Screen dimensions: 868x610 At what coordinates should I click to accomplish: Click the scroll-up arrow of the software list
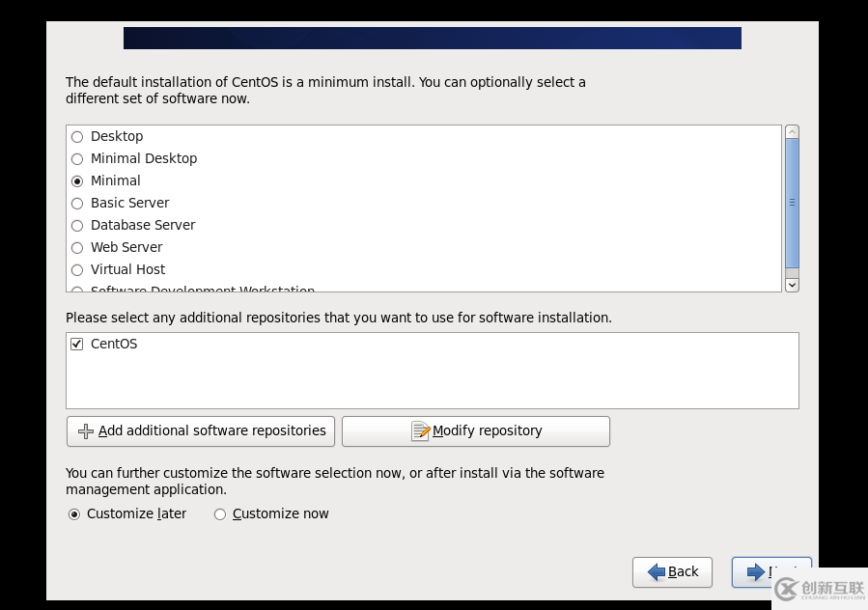[x=792, y=131]
